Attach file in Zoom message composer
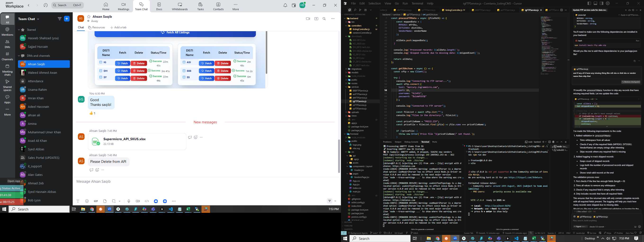Viewport: 644px width, 242px height. pos(105,201)
